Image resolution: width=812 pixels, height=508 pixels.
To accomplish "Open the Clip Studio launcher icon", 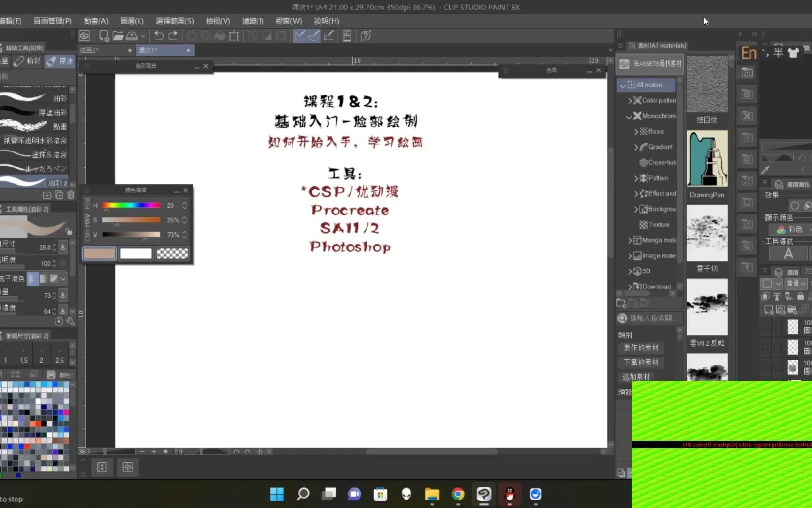I will pyautogui.click(x=85, y=36).
